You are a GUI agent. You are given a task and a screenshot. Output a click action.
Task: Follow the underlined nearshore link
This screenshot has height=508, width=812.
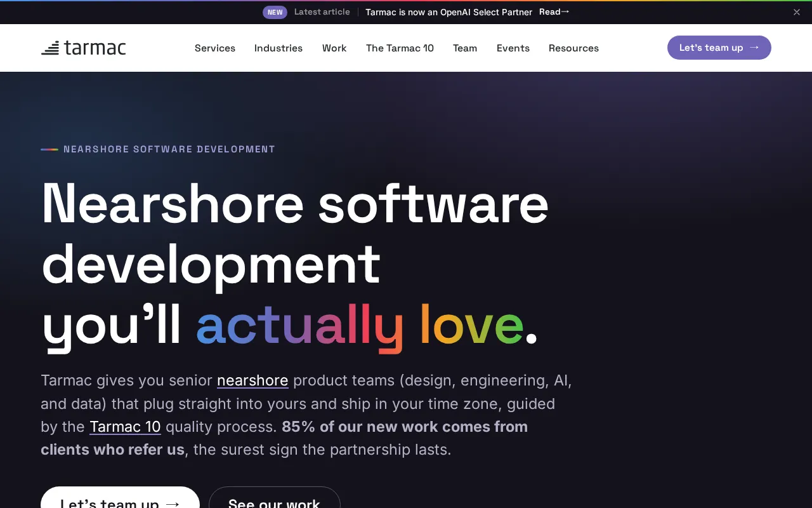pos(252,380)
